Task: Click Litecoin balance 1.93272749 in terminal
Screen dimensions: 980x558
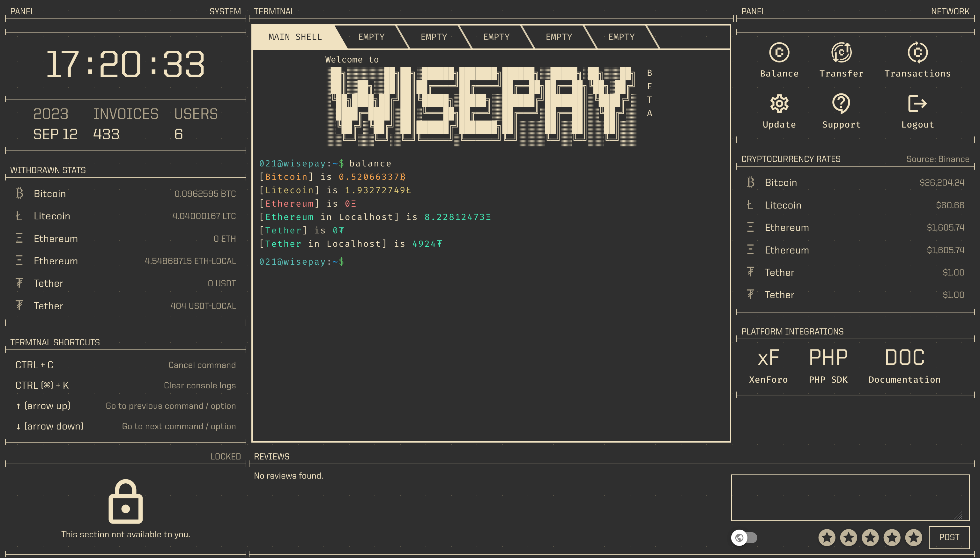Action: point(378,190)
